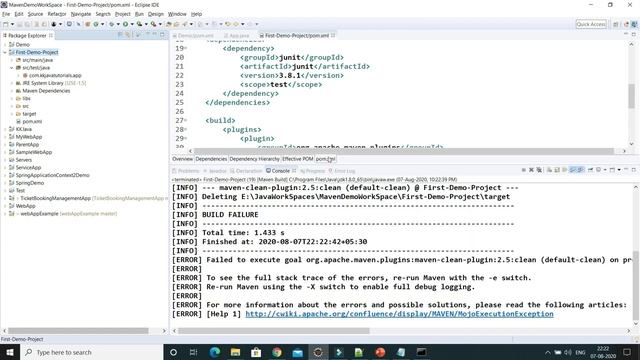Collapse All in Package Explorer toolbar
Viewport: 640px width, 360px height.
(x=120, y=35)
